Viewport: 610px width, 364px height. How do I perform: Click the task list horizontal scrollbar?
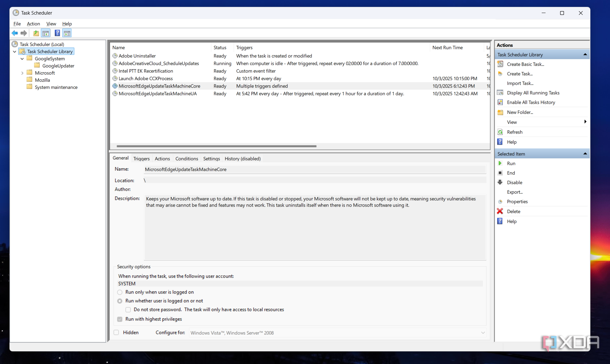217,146
